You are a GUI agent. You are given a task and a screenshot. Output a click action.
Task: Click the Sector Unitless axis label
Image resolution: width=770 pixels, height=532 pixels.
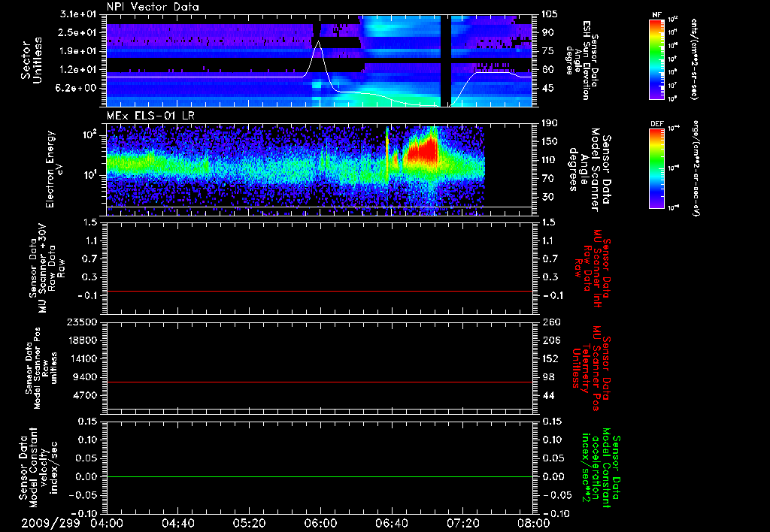32,60
